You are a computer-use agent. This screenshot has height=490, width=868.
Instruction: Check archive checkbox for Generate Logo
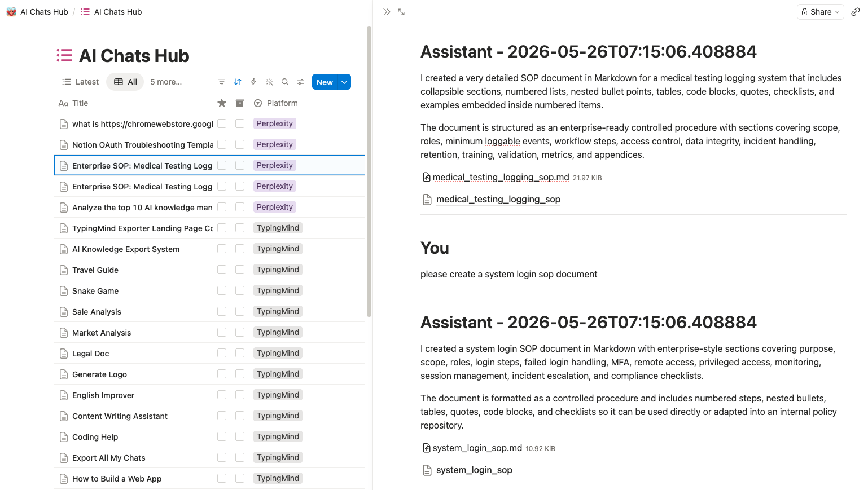click(240, 374)
